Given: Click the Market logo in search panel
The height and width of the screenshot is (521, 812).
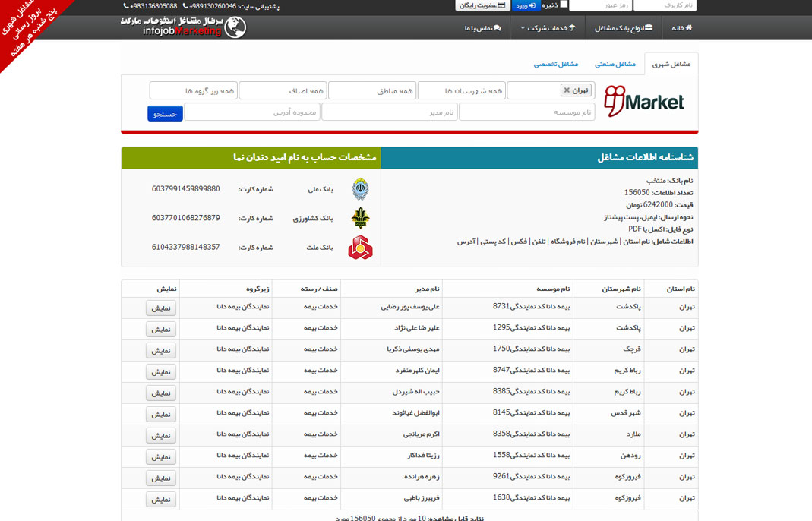Looking at the screenshot, I should [644, 102].
